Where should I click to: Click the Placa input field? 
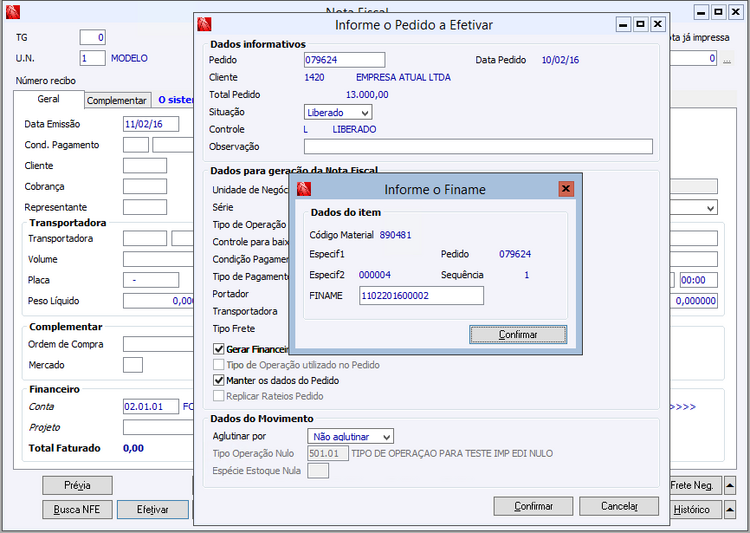pyautogui.click(x=151, y=280)
